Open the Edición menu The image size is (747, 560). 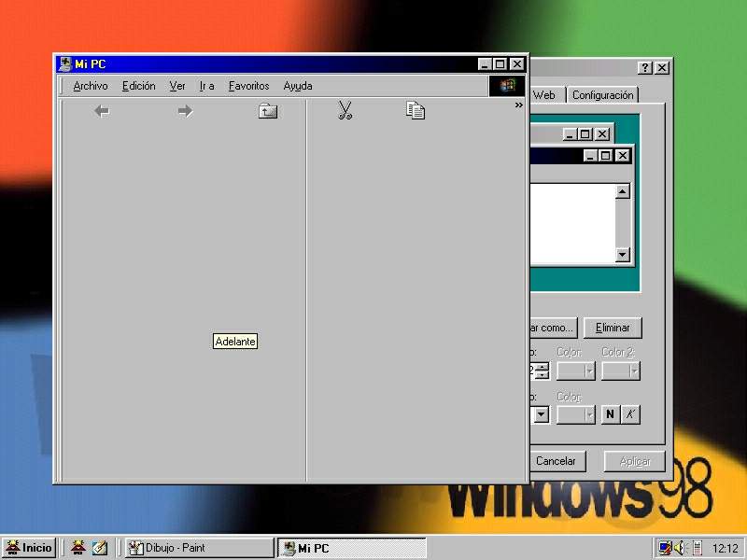[138, 86]
